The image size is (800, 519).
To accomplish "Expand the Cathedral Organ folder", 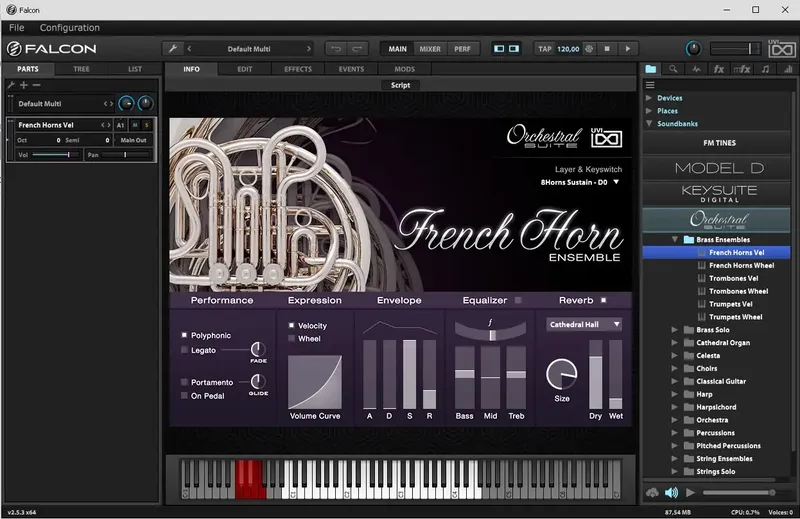I will point(675,342).
